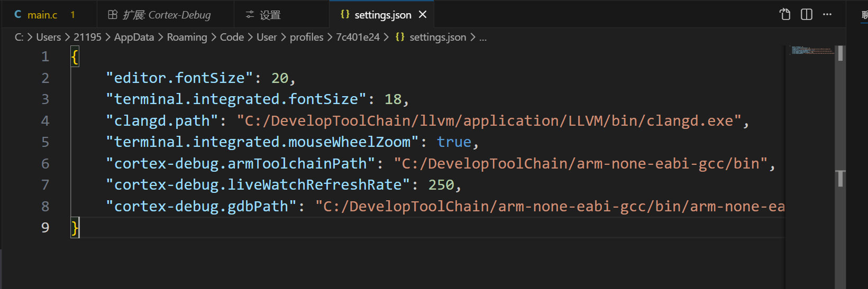Expand the Roaming breadcrumb segment
This screenshot has height=289, width=868.
tap(187, 37)
